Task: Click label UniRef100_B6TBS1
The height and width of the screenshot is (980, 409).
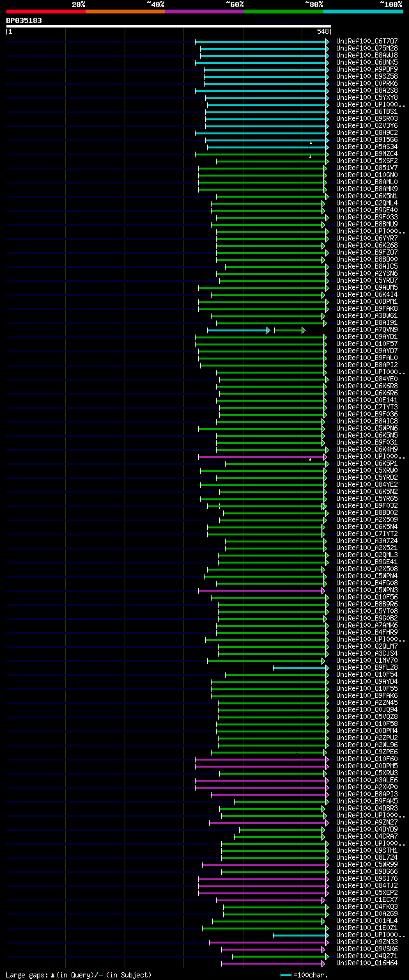Action: (367, 111)
